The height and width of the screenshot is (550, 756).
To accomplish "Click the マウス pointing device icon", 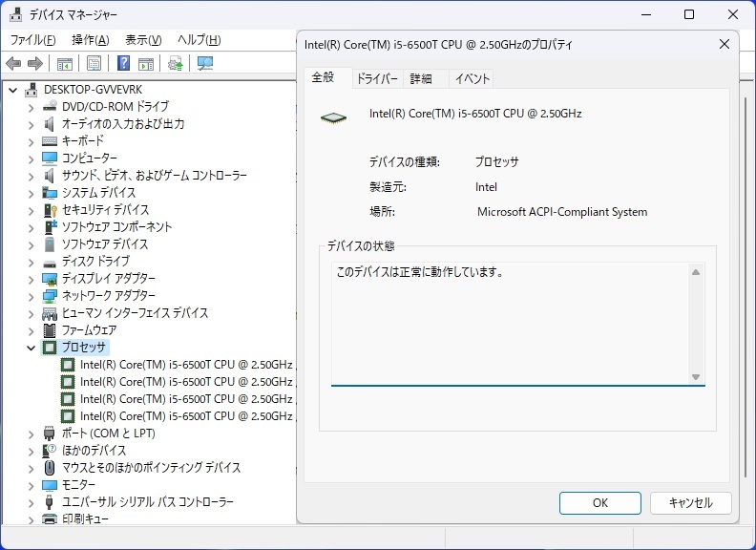I will [50, 468].
